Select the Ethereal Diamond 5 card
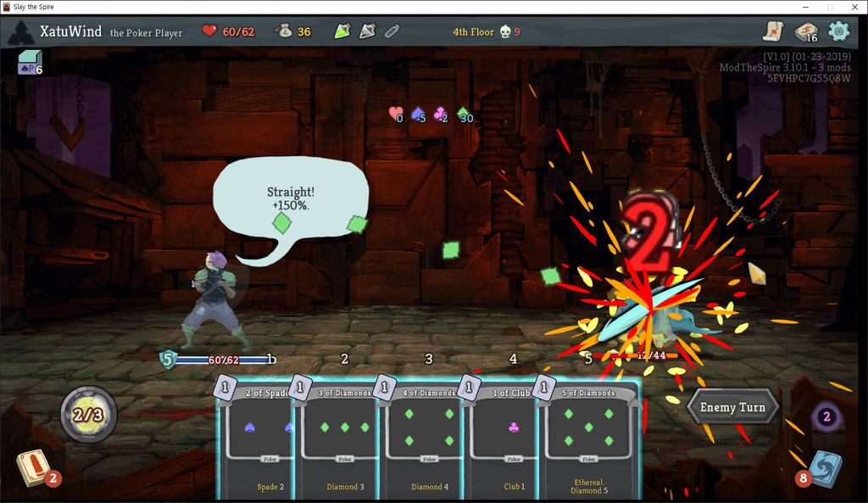The width and height of the screenshot is (868, 503). point(587,441)
